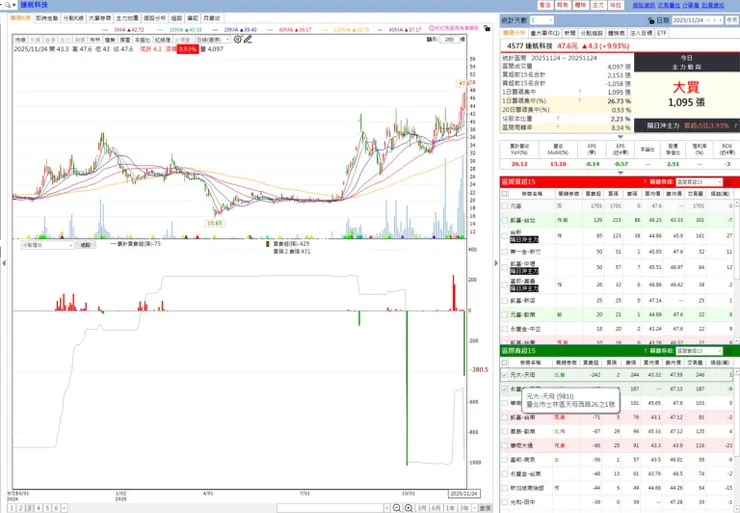The height and width of the screenshot is (513, 740).
Task: Tick checkbox for 永豐金-中正 row
Action: pyautogui.click(x=505, y=329)
